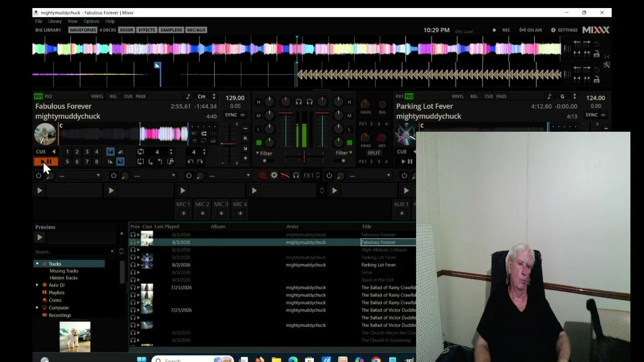The width and height of the screenshot is (644, 362).
Task: Toggle the WAVEFORMS section
Action: tap(83, 30)
